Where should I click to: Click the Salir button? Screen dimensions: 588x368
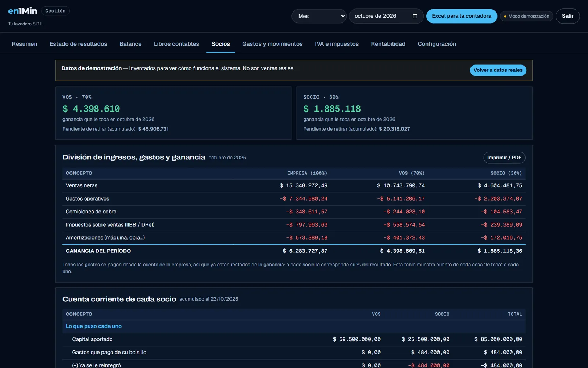click(x=567, y=16)
